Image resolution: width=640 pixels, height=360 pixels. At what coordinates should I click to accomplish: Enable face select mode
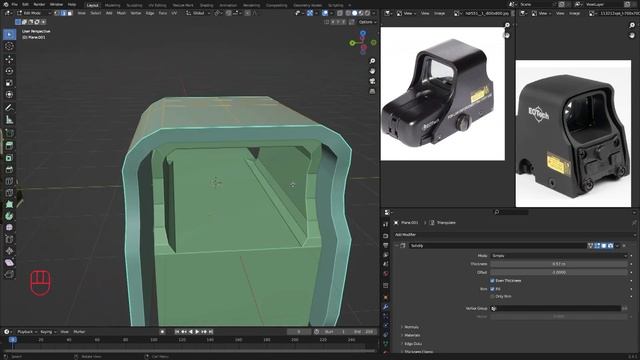click(70, 13)
